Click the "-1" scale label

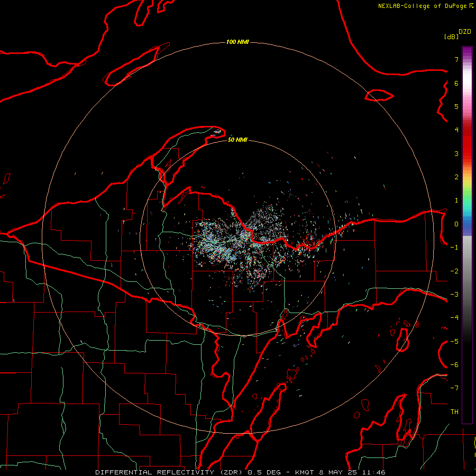click(x=454, y=248)
